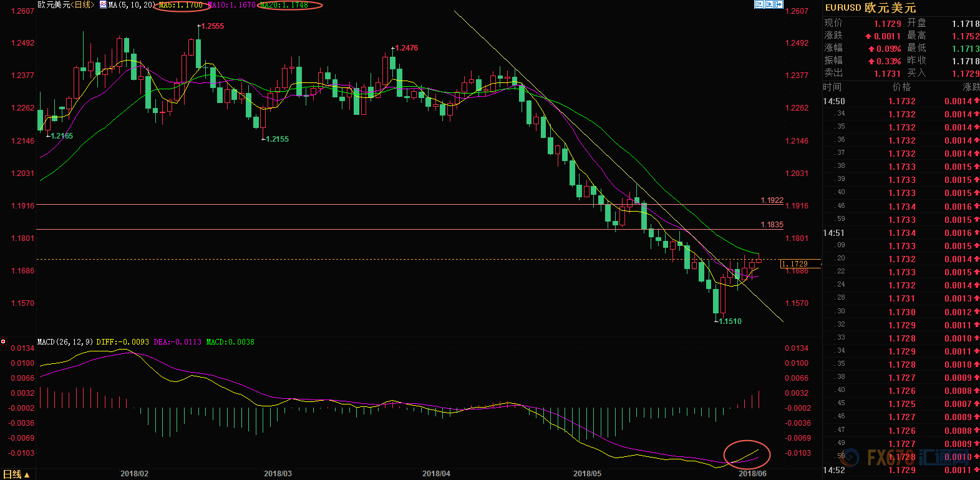Click the 14:50 tick row
Viewport: 980px width, 480px height.
[901, 101]
